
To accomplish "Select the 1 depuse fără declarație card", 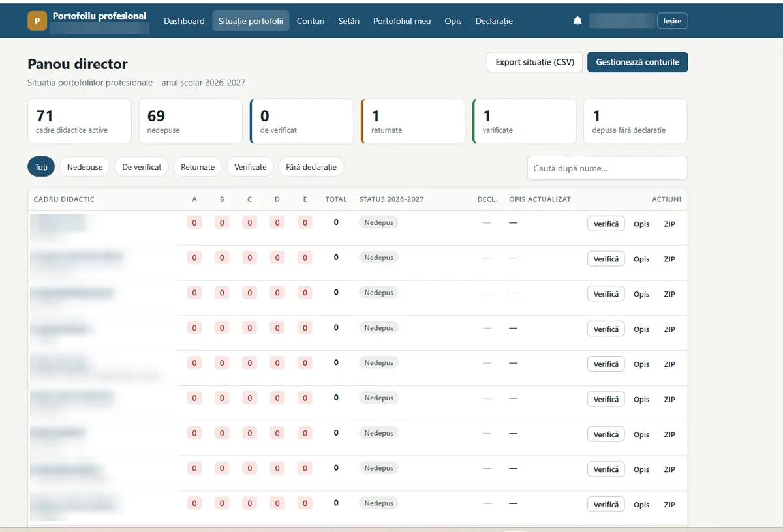I will point(636,121).
